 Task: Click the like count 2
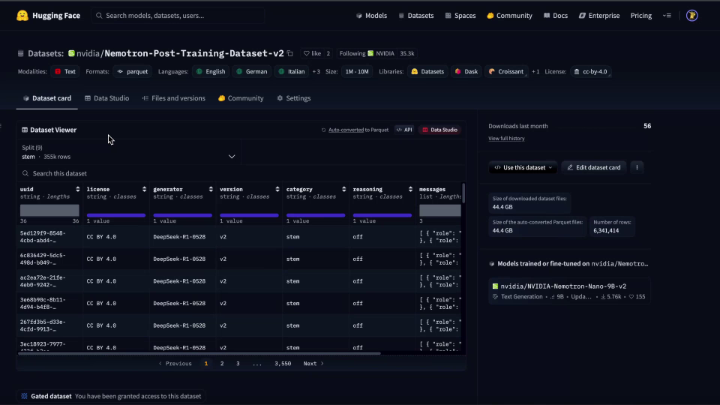(328, 54)
